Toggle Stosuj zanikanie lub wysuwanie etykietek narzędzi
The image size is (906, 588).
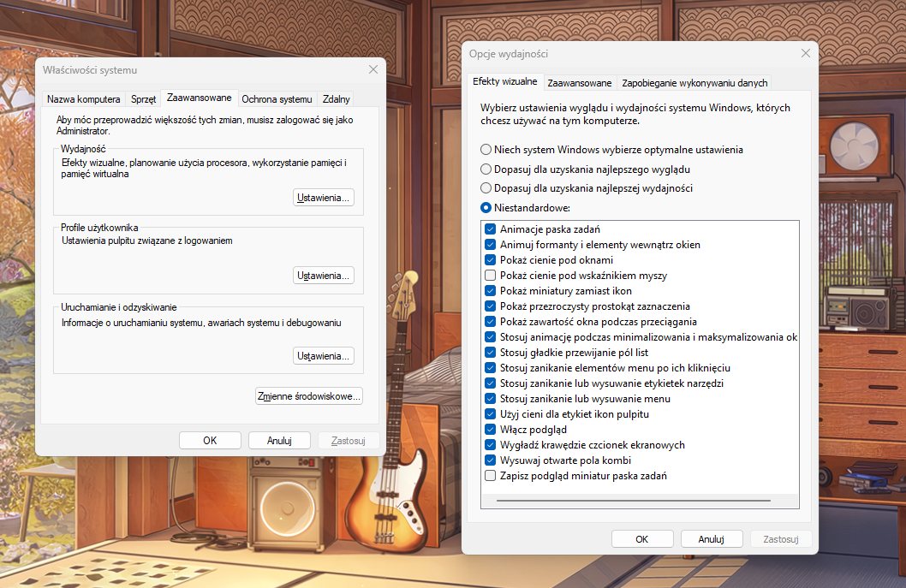point(490,383)
